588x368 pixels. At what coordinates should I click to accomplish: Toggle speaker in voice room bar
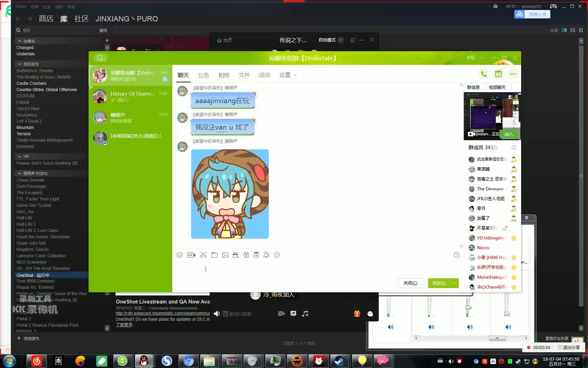pyautogui.click(x=217, y=314)
